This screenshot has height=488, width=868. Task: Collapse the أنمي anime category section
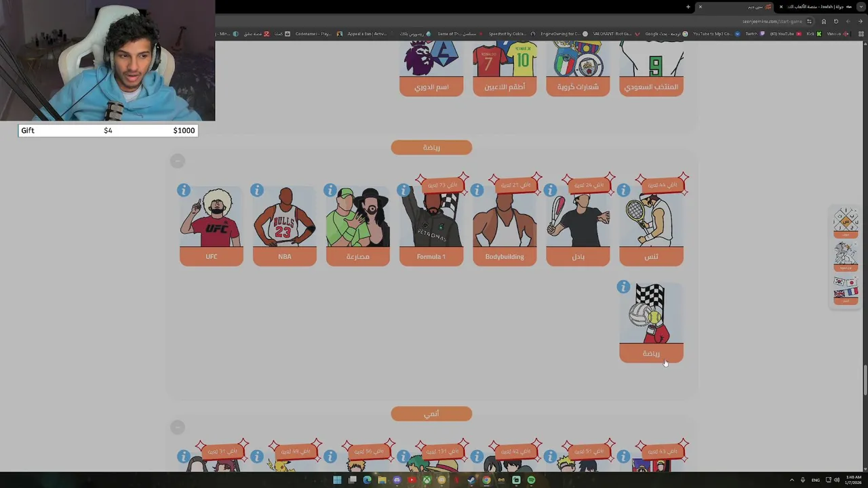(178, 428)
